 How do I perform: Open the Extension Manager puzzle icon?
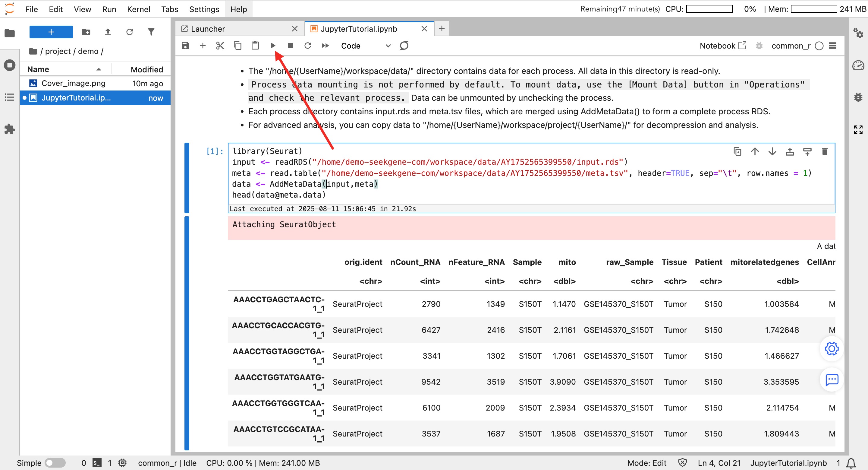[9, 129]
